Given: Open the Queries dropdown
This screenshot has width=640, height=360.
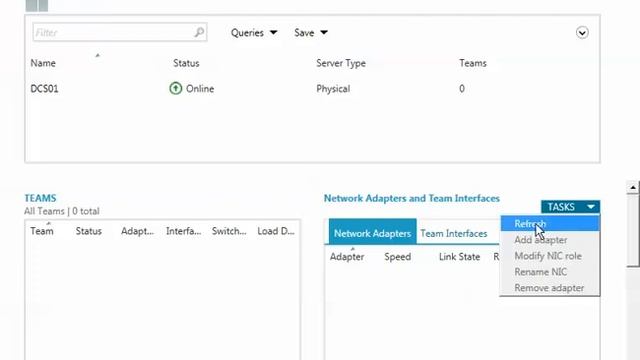Looking at the screenshot, I should pos(254,33).
